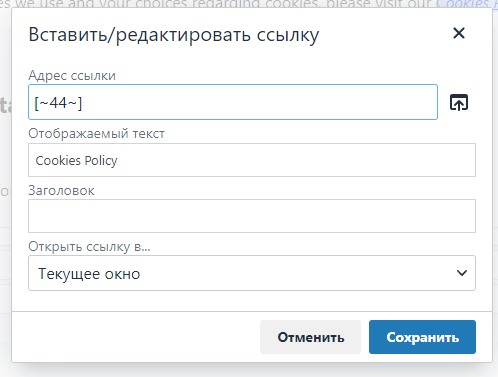Save the link with Сохранить

pos(422,337)
